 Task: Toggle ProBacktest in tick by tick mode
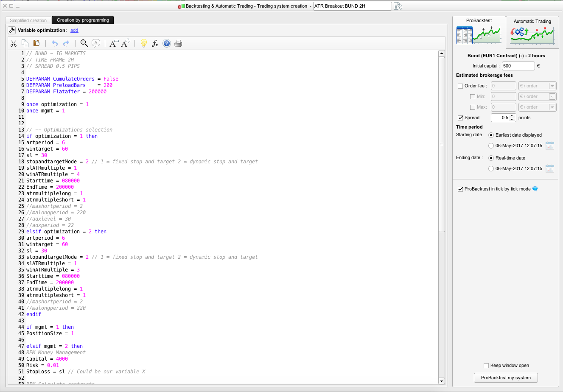tap(460, 189)
